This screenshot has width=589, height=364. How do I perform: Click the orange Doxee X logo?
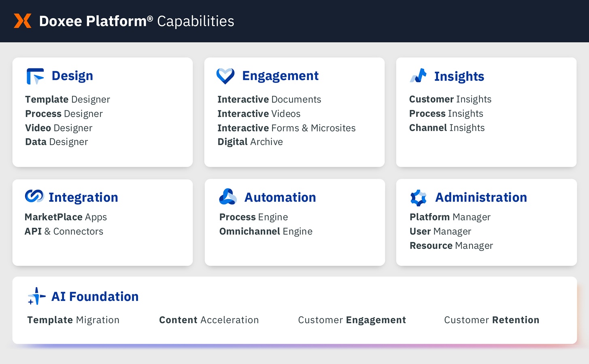(22, 21)
